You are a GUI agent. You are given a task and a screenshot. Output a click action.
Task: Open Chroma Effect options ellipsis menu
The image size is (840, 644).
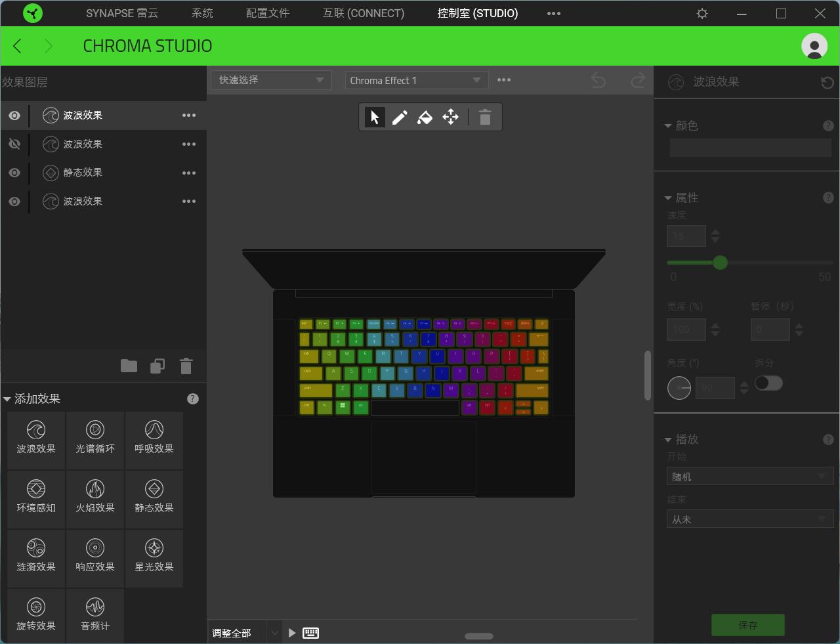(504, 80)
